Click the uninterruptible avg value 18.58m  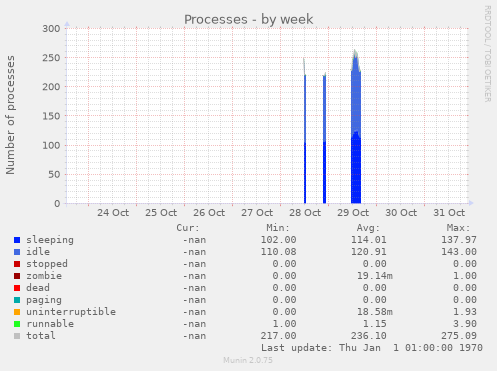(x=375, y=312)
